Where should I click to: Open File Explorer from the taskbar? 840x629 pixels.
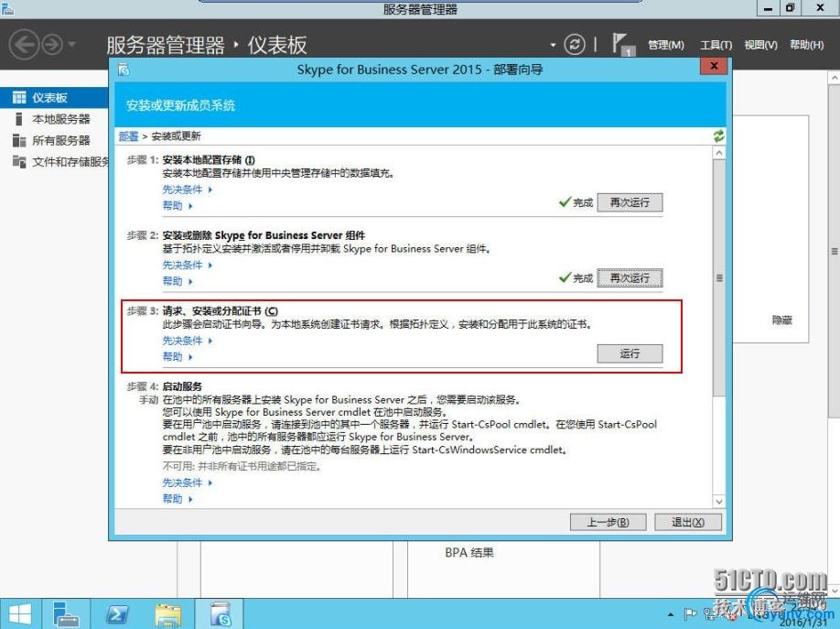(x=167, y=614)
